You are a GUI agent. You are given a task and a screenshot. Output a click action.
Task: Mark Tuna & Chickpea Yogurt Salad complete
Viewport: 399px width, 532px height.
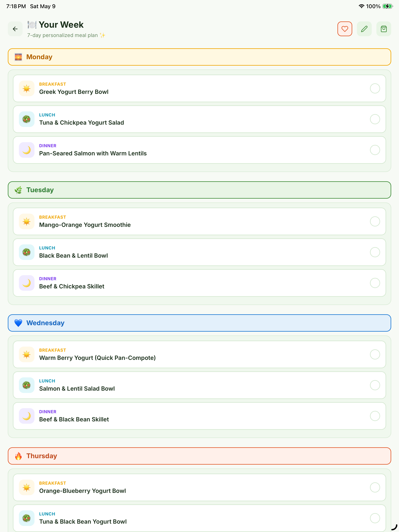pyautogui.click(x=375, y=119)
